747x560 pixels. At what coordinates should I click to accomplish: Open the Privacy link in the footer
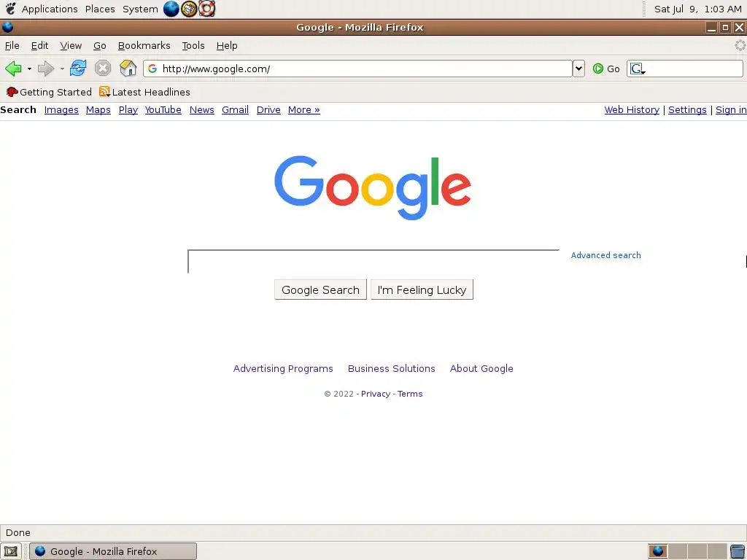pyautogui.click(x=376, y=394)
